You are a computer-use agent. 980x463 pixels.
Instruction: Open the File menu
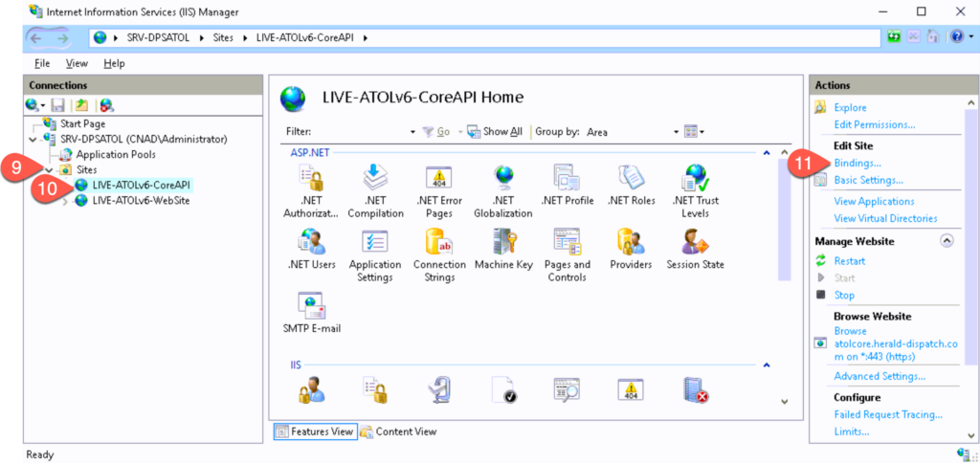42,63
